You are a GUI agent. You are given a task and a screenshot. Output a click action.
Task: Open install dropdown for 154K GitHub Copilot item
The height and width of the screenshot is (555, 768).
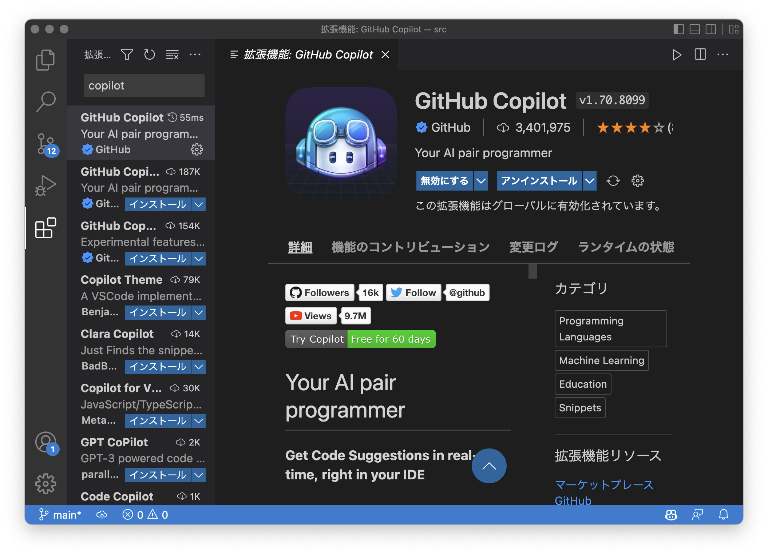coord(198,258)
